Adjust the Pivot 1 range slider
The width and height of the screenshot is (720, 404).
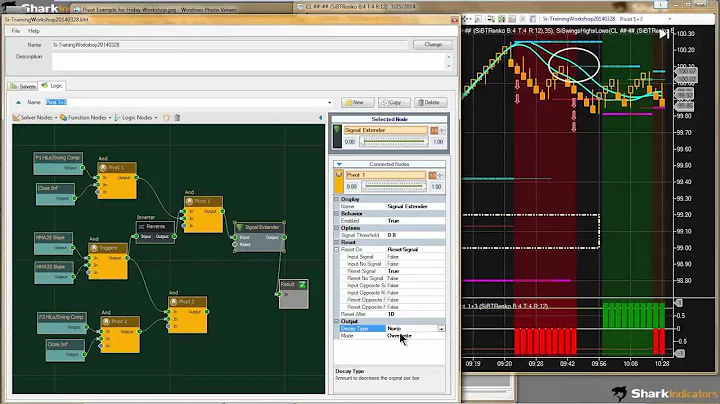click(394, 186)
